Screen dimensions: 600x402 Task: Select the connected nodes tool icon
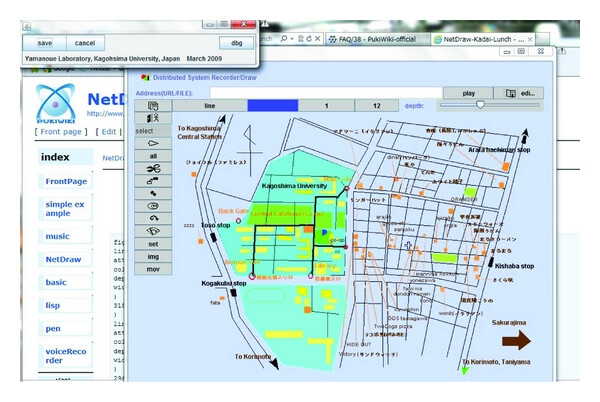tap(153, 181)
